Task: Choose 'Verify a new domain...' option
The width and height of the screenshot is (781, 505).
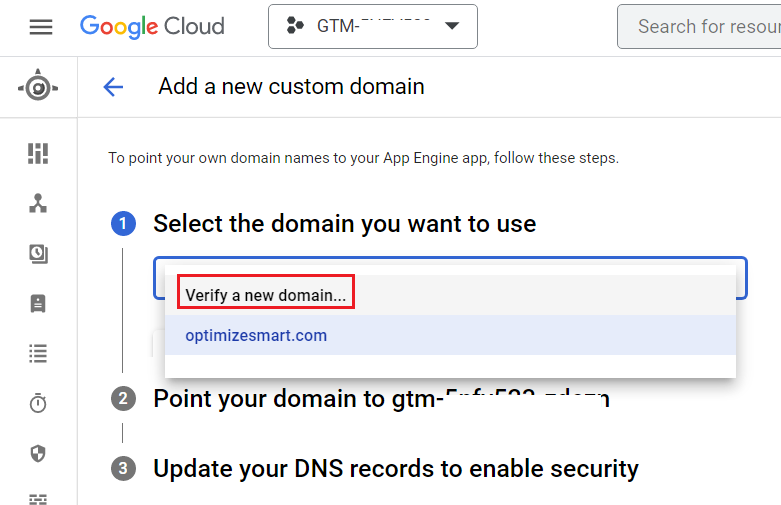Action: click(266, 296)
